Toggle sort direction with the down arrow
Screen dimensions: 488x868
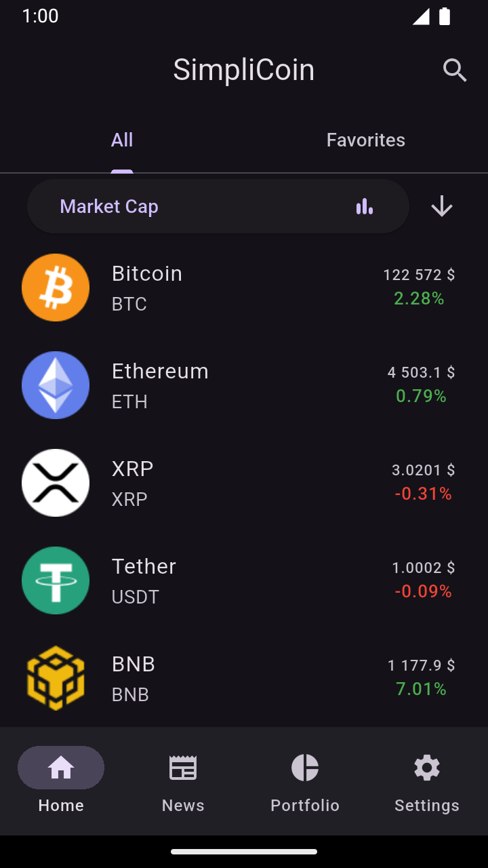(442, 206)
